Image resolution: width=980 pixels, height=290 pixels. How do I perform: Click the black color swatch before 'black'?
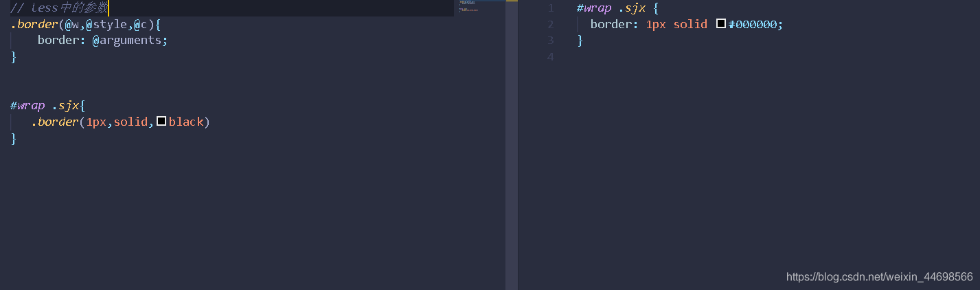161,122
